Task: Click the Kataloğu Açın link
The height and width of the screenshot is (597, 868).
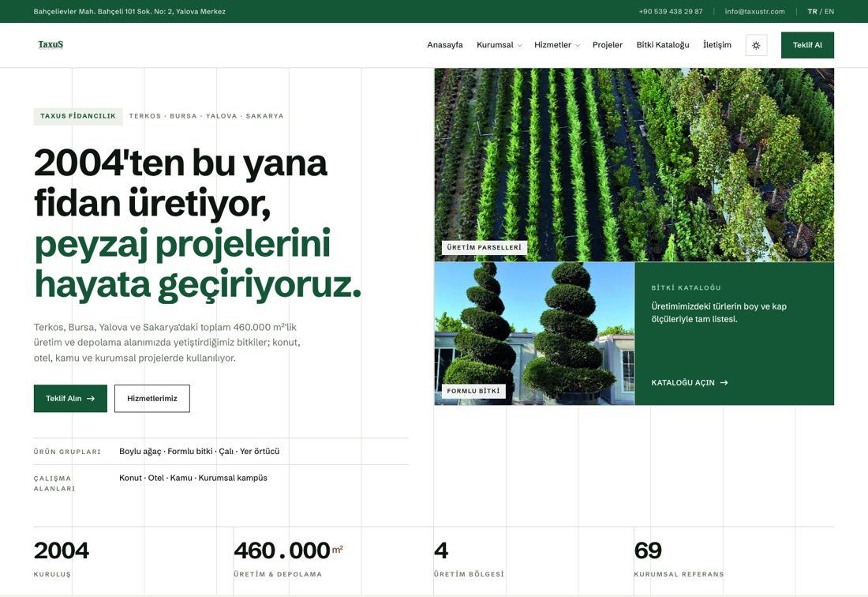Action: (689, 383)
